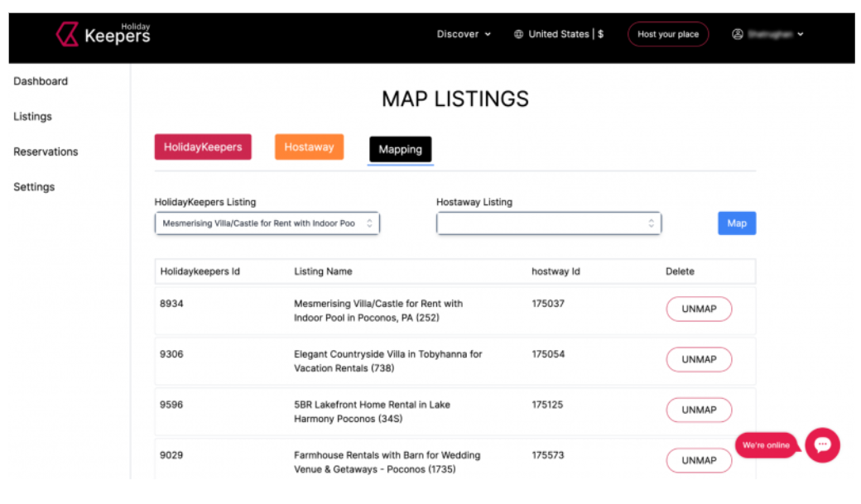The height and width of the screenshot is (504, 861).
Task: Open the Hostaway Listing dropdown
Action: tap(549, 223)
